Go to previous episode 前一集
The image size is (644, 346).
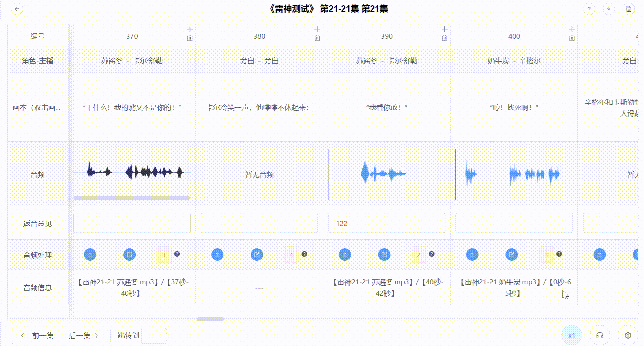37,336
